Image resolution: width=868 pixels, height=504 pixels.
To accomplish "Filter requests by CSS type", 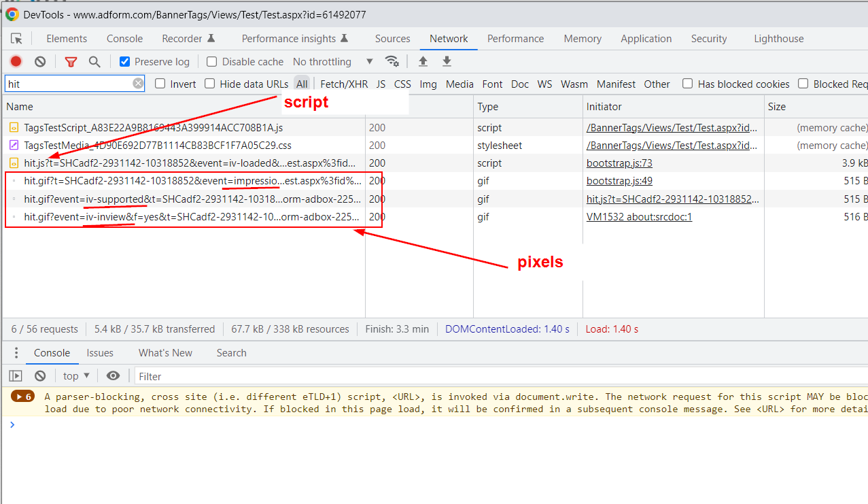I will pos(402,84).
